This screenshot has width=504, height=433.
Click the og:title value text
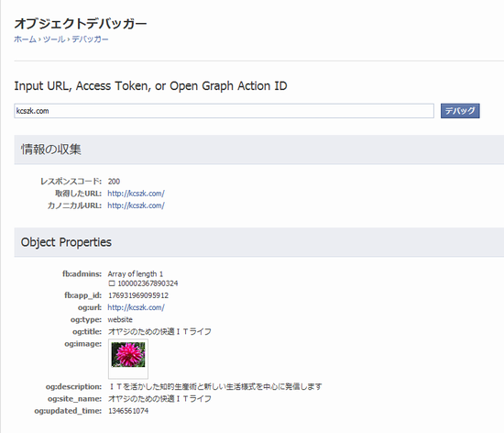(x=159, y=331)
